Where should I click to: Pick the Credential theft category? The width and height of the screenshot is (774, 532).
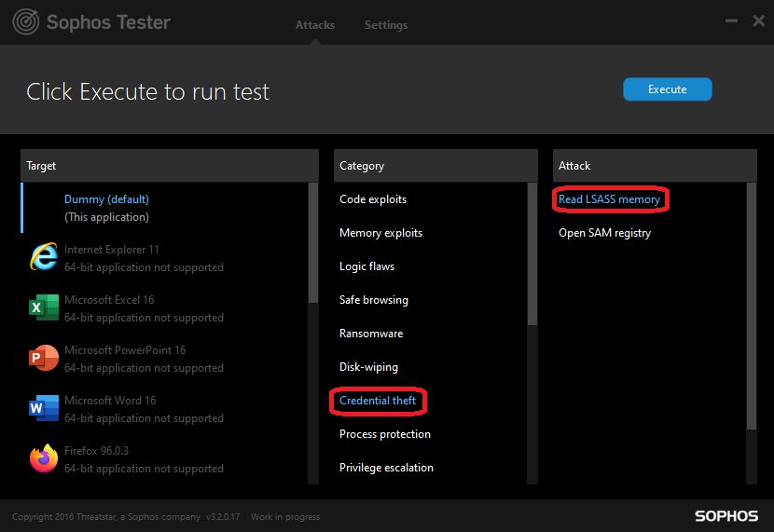point(378,401)
